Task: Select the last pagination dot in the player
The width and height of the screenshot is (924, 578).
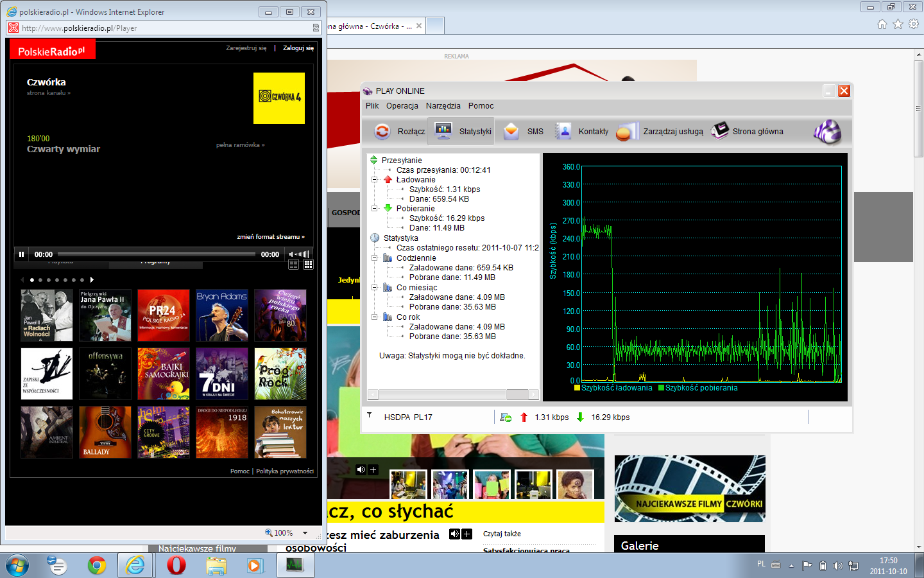Action: pos(82,280)
